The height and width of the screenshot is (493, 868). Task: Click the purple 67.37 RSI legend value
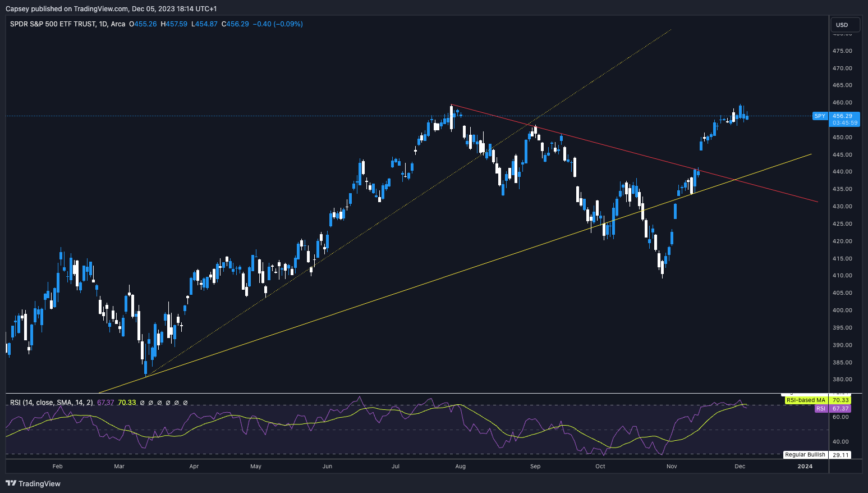[x=105, y=403]
